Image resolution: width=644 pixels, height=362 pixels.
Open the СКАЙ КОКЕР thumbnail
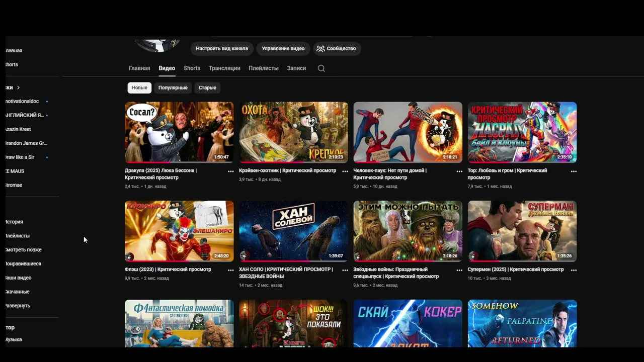(x=408, y=323)
